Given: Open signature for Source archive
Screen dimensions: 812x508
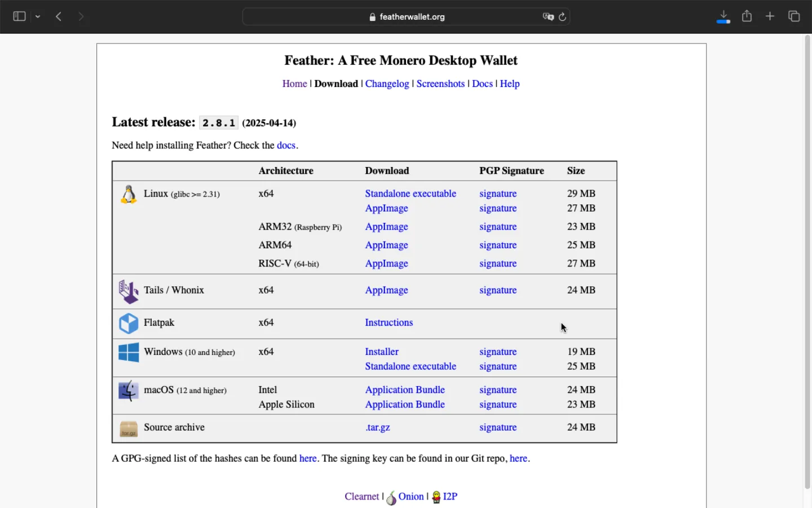Looking at the screenshot, I should coord(498,427).
